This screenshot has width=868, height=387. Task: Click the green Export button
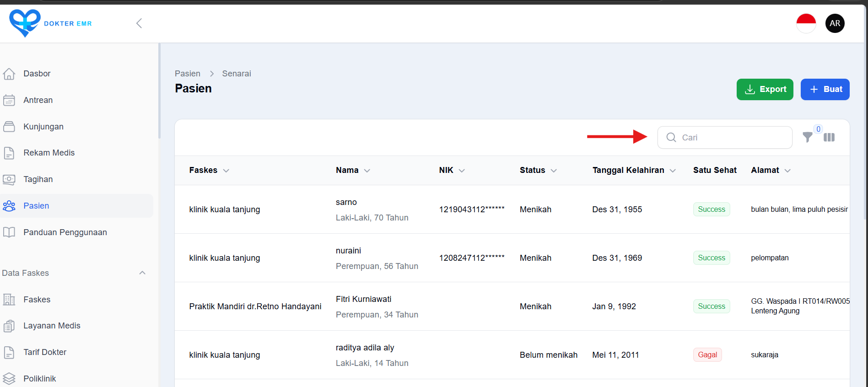point(765,89)
